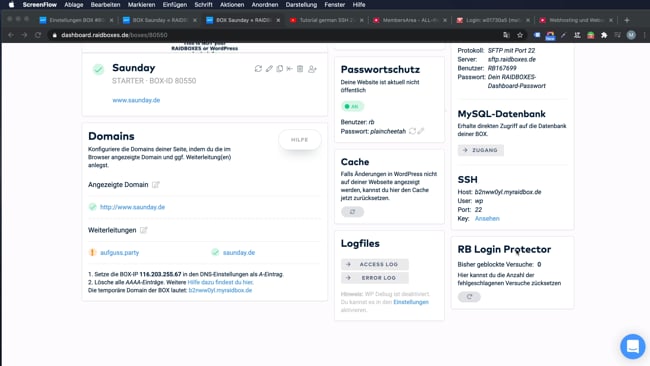The image size is (650, 366).
Task: Click the transfer arrow icon in Saunday header
Action: click(289, 68)
